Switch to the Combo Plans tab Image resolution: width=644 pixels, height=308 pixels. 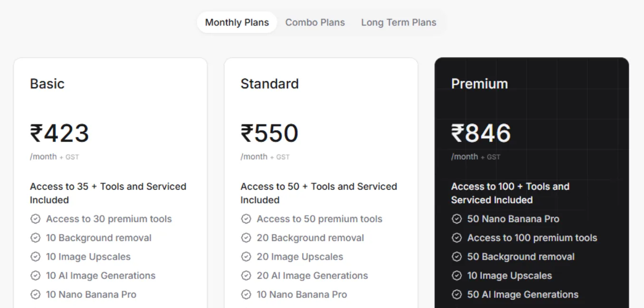tap(315, 22)
